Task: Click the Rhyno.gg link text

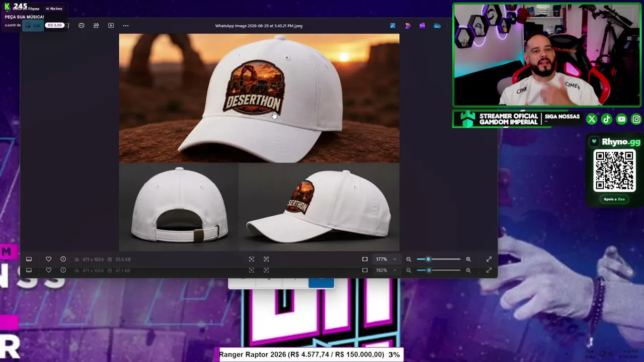Action: point(621,142)
